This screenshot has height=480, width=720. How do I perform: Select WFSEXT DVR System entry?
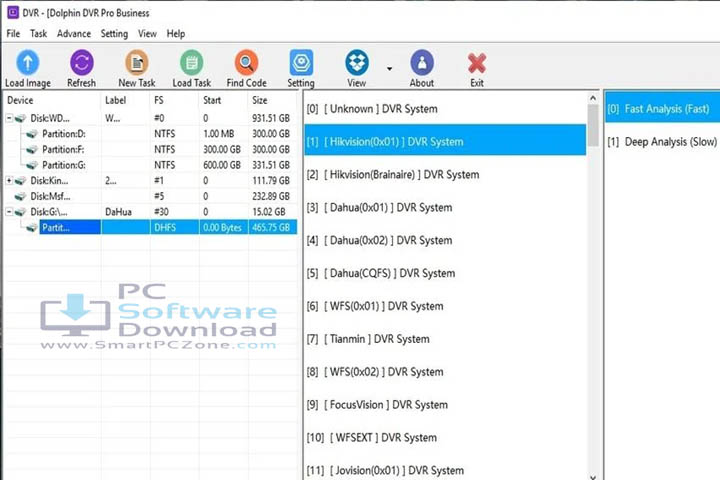tap(444, 437)
